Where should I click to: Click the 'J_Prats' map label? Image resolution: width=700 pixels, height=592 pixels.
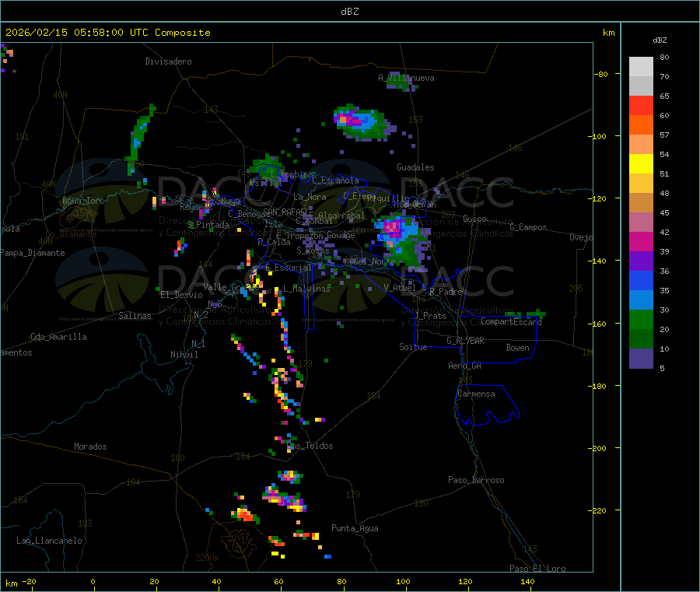click(x=430, y=316)
